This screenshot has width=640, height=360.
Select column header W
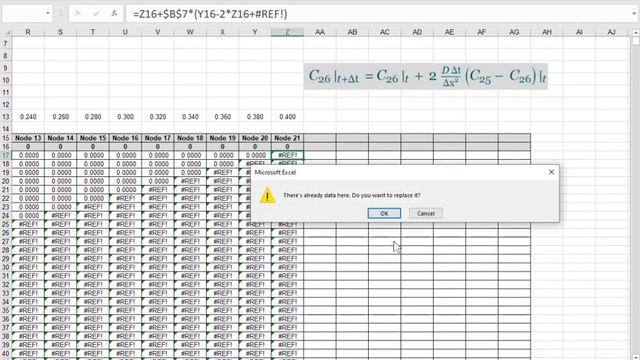point(190,32)
